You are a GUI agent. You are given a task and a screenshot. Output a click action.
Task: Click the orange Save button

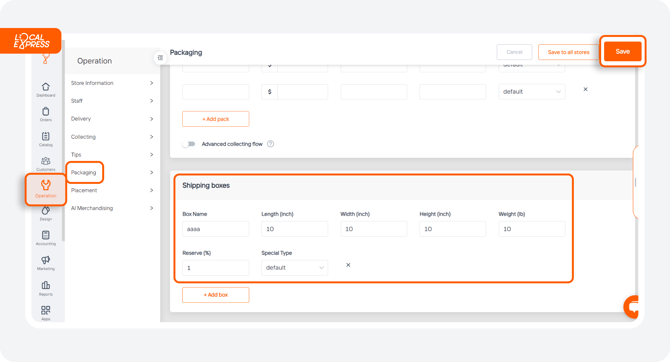(x=623, y=51)
